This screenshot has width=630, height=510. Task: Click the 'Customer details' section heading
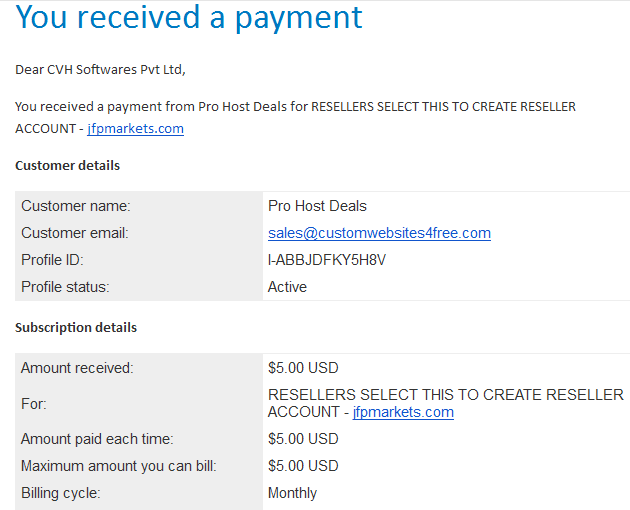tap(68, 166)
